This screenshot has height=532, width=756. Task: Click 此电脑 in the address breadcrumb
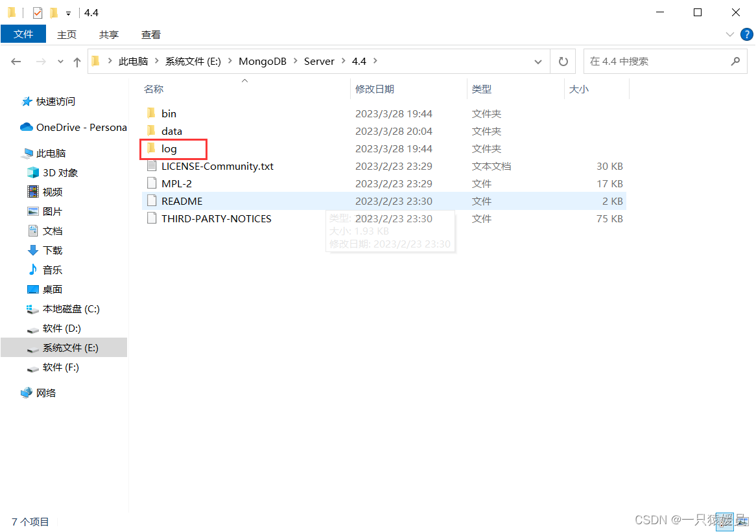133,61
